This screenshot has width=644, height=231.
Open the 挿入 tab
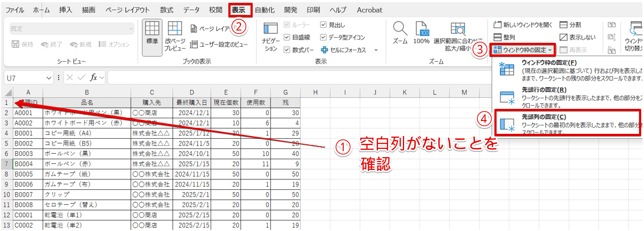[x=67, y=9]
